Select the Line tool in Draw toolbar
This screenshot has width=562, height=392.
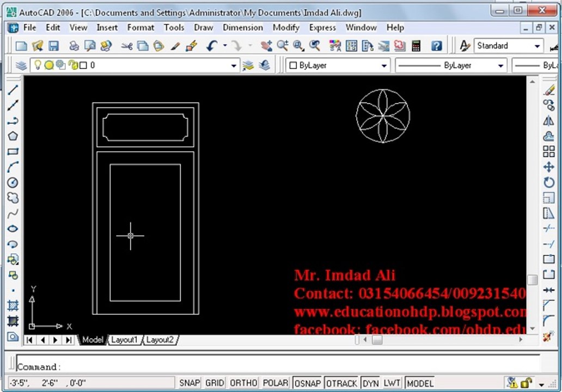coord(13,90)
